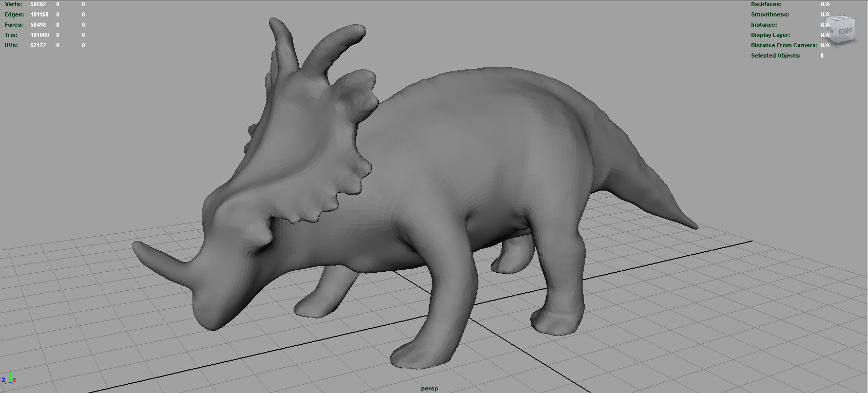
Task: Click the vertex count value 50592
Action: (38, 4)
